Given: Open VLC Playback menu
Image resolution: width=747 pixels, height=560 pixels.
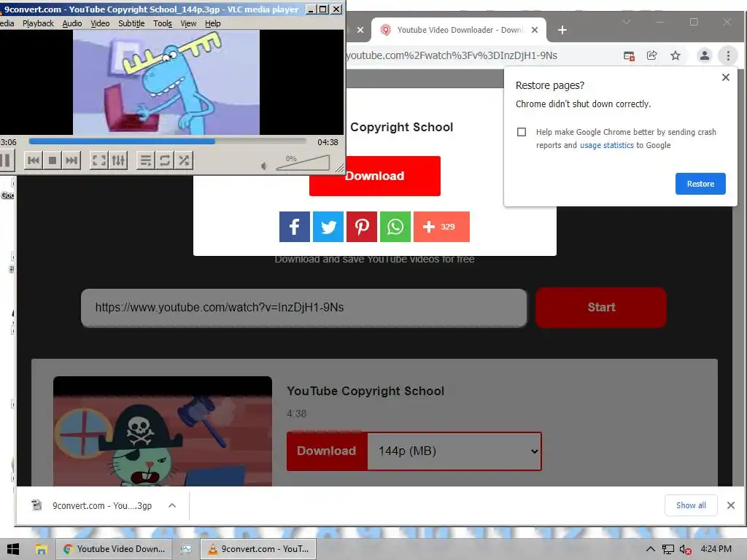Looking at the screenshot, I should [38, 23].
